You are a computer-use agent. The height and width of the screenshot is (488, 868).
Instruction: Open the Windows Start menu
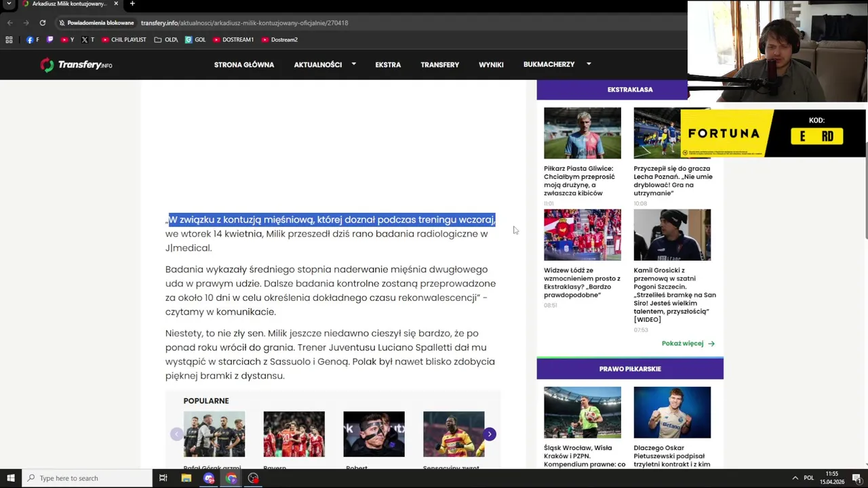click(10, 478)
